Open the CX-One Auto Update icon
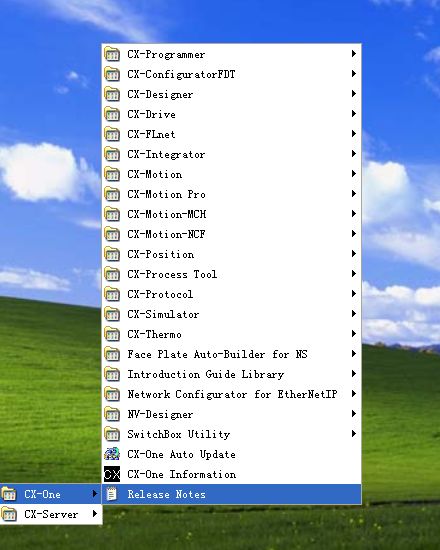The height and width of the screenshot is (550, 440). tap(112, 454)
